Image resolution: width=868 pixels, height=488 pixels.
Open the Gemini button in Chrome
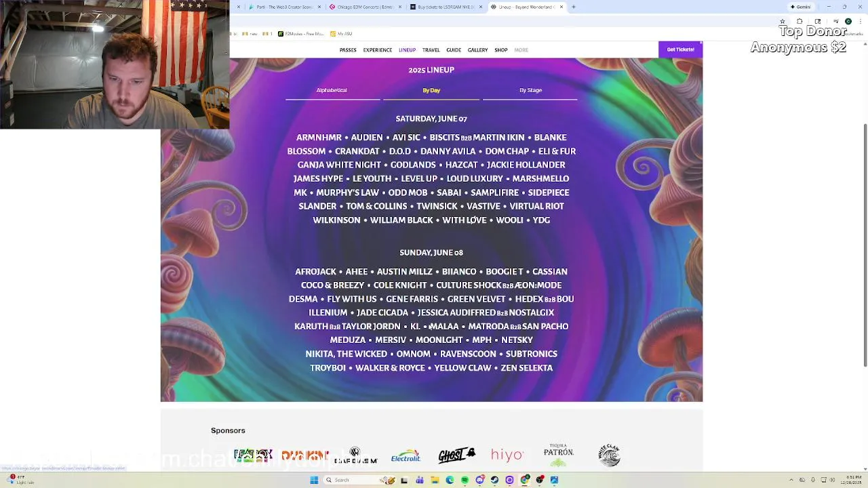(x=800, y=7)
